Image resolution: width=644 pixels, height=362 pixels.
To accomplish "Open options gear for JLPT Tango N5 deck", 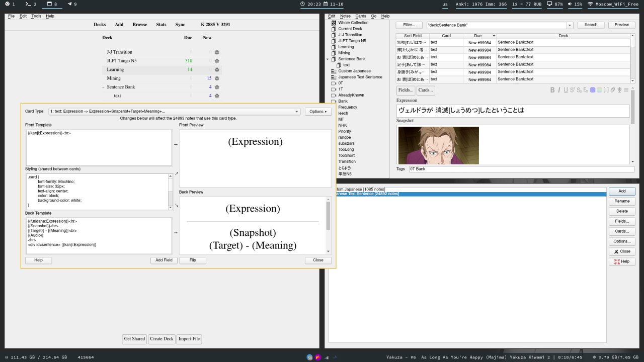I will (x=217, y=61).
